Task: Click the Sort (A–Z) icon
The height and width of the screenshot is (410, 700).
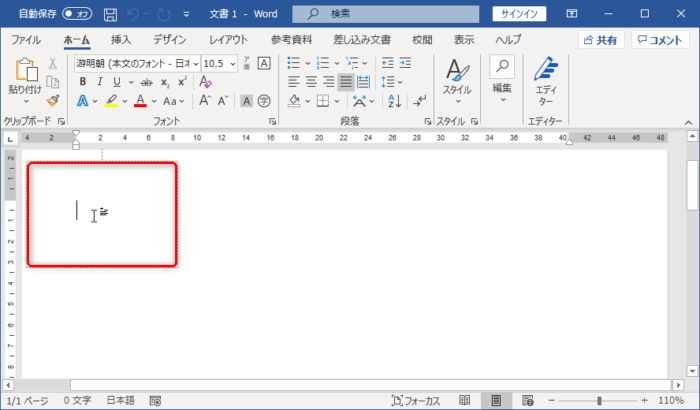Action: coord(394,101)
